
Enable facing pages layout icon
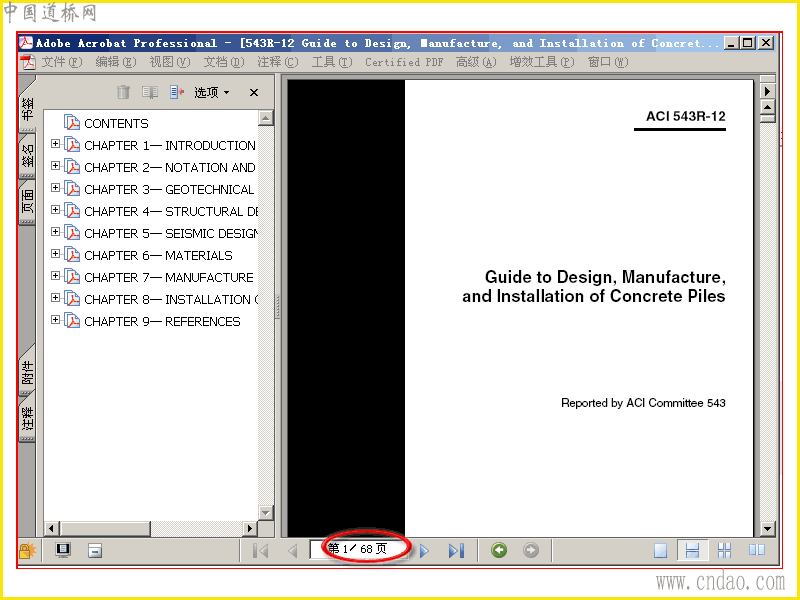coord(757,549)
